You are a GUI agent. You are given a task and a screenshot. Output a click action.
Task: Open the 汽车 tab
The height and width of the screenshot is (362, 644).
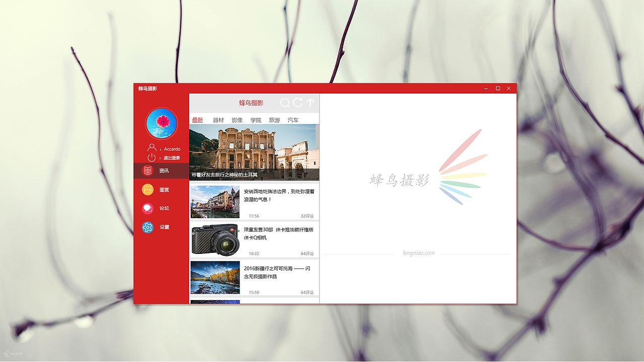click(293, 120)
